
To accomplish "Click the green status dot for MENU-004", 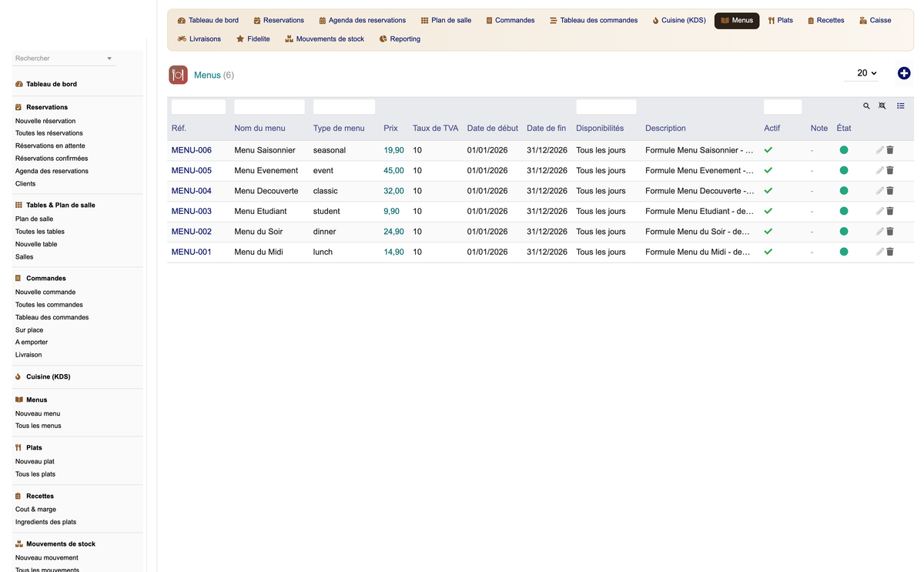I will point(844,191).
